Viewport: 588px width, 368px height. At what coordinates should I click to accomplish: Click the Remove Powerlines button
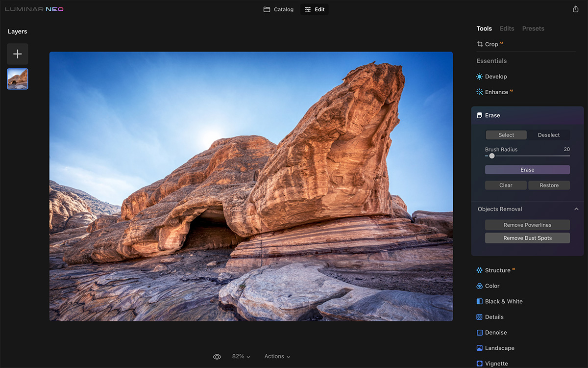[x=527, y=225]
